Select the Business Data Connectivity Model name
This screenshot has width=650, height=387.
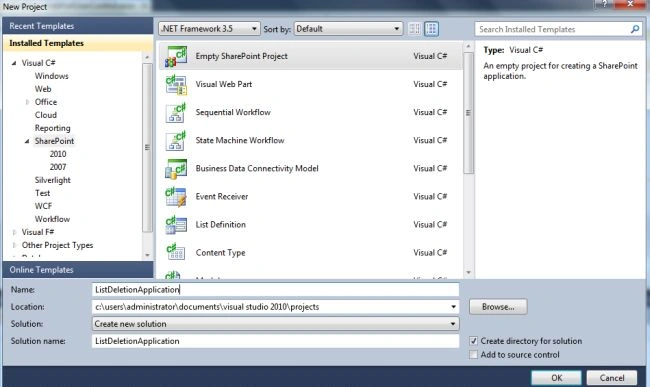tap(257, 169)
